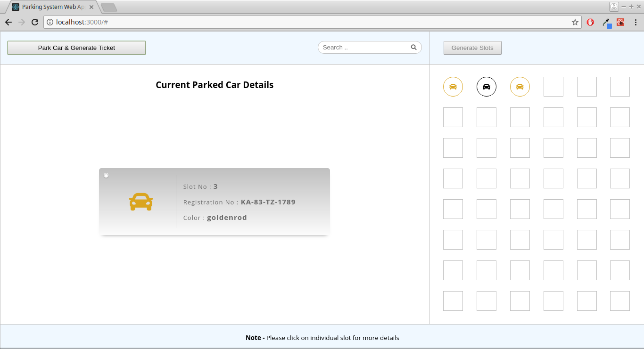Switch to the Parking System Web App tab
644x349 pixels.
coord(52,7)
